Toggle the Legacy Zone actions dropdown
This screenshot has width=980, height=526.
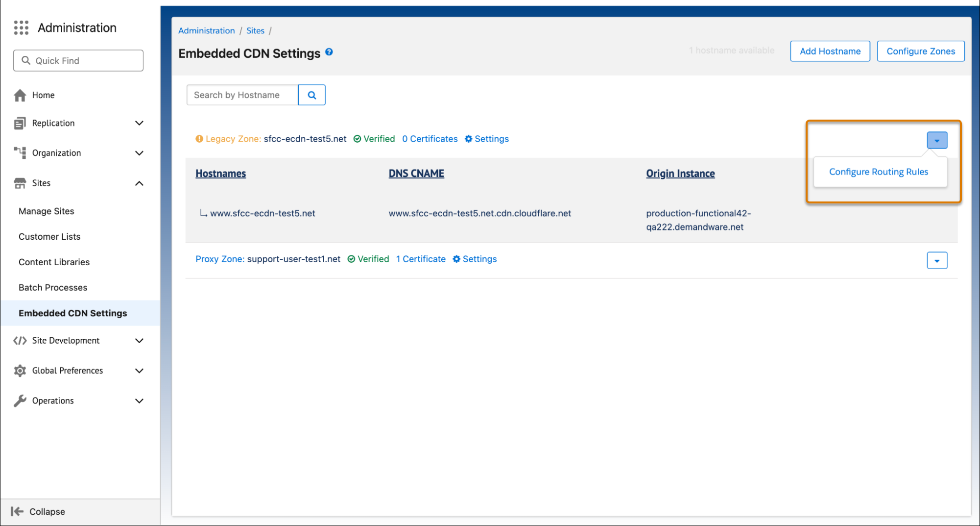[x=937, y=141]
